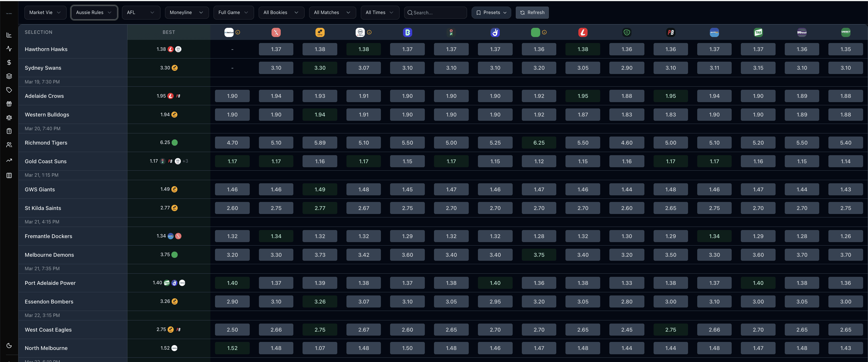This screenshot has height=362, width=868.
Task: Click the BEST column header
Action: pyautogui.click(x=168, y=32)
